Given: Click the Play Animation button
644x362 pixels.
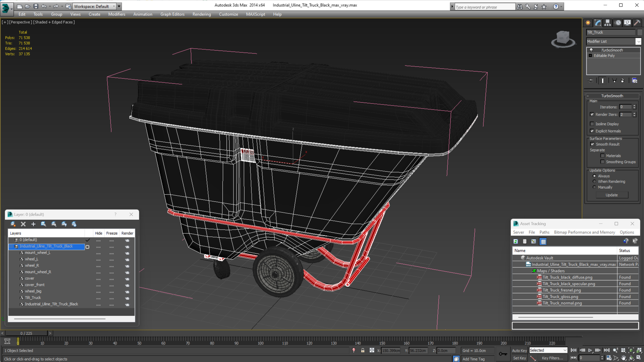Looking at the screenshot, I should [x=590, y=350].
